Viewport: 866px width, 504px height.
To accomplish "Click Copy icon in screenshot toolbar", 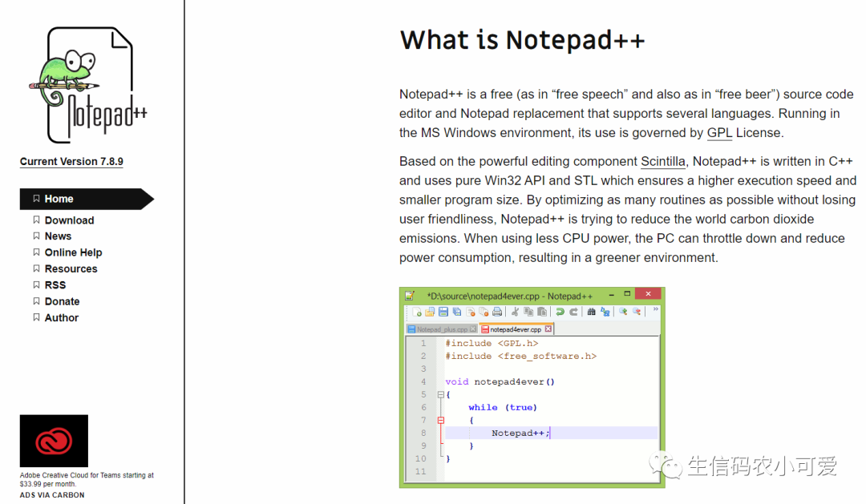I will coord(528,312).
